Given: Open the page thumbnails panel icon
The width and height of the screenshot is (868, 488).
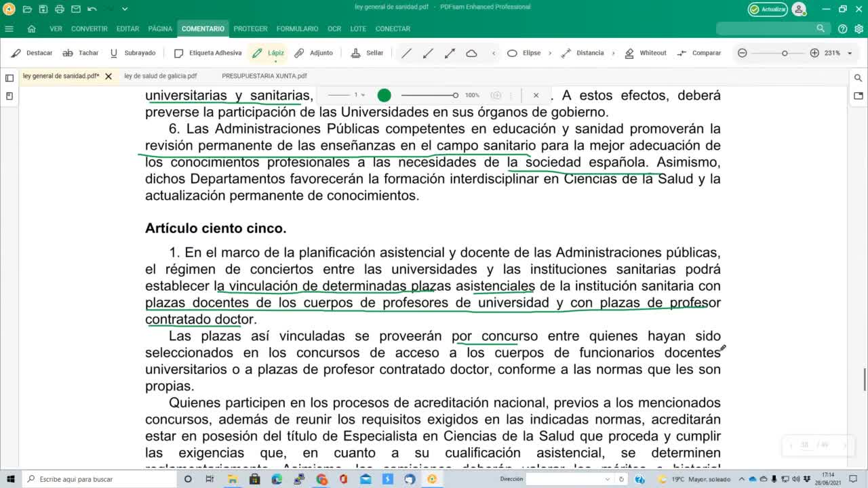Looking at the screenshot, I should click(9, 96).
